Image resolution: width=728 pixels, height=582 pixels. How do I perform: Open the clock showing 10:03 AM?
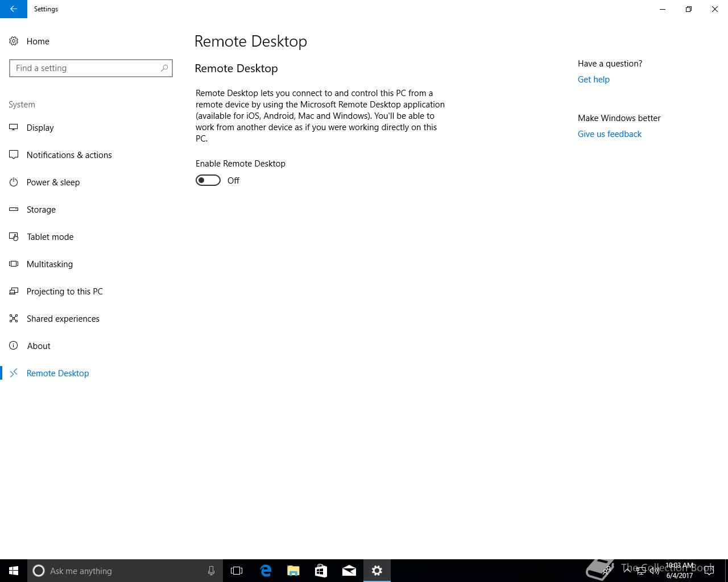(x=680, y=571)
